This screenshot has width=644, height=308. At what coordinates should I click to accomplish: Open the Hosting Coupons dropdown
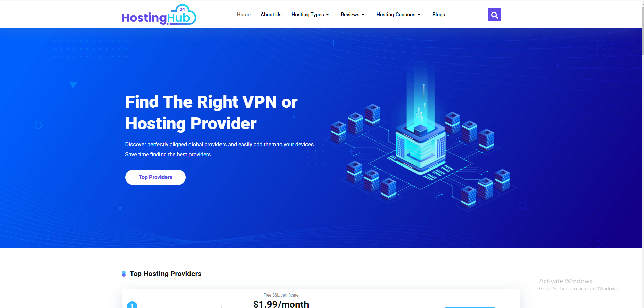398,15
